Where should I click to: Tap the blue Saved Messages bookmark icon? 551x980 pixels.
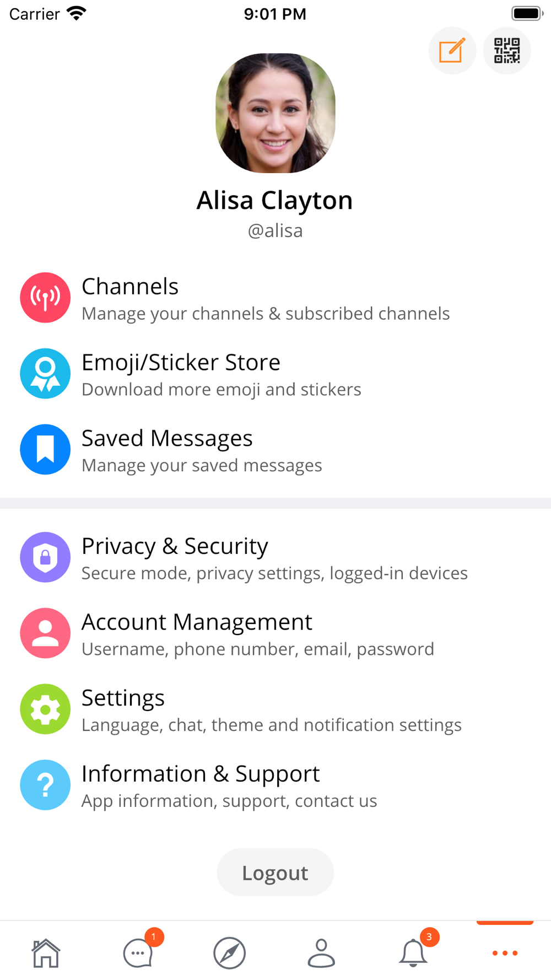tap(45, 449)
